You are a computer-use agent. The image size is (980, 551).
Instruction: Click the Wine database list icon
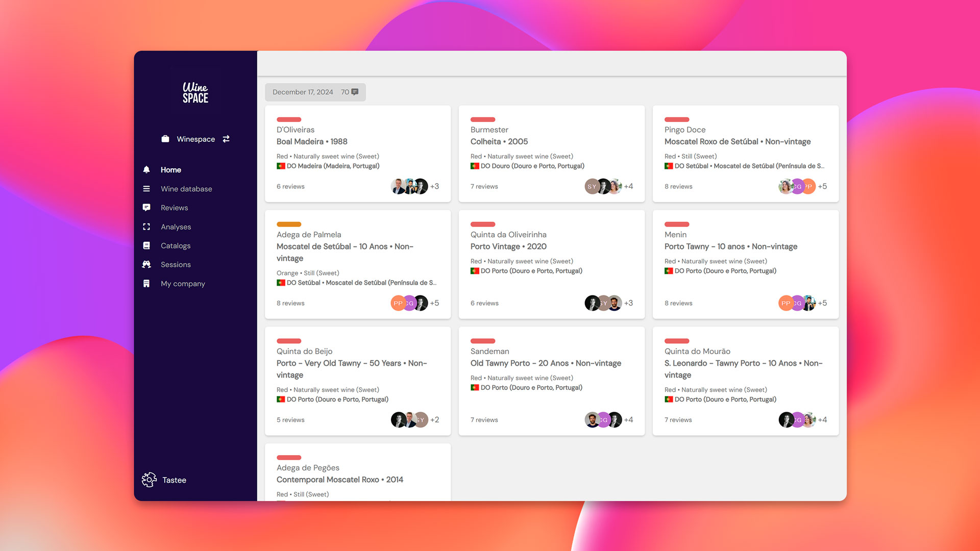pyautogui.click(x=146, y=189)
